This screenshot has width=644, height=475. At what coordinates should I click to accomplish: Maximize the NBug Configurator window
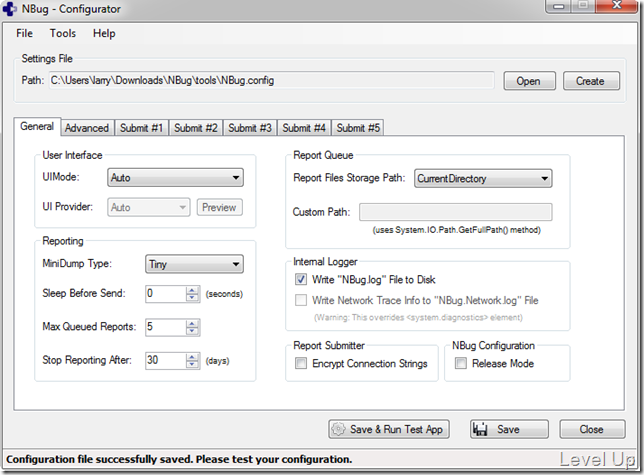pos(583,6)
